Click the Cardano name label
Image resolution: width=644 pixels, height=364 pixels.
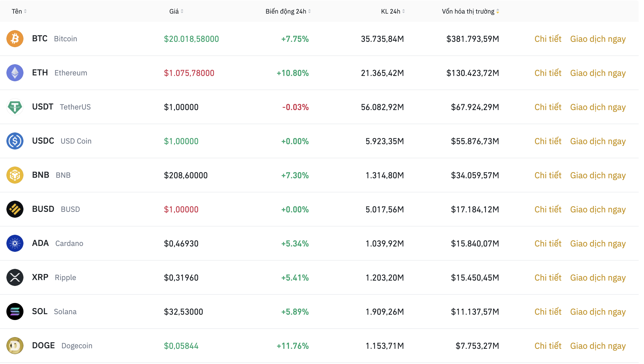point(69,244)
